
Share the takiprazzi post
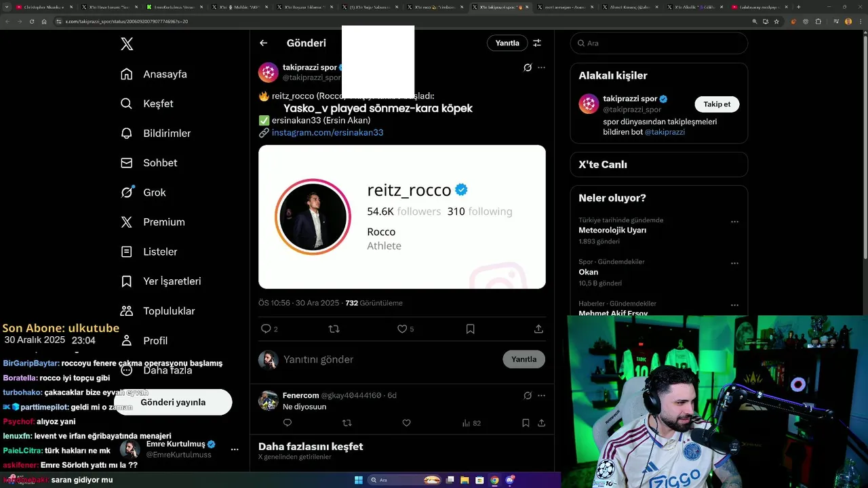tap(538, 329)
